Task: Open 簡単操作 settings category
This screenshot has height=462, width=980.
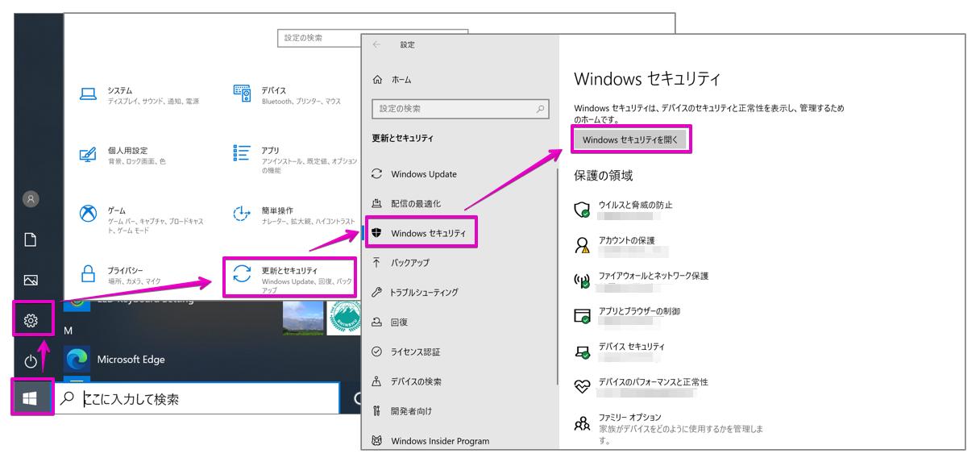Action: point(293,214)
